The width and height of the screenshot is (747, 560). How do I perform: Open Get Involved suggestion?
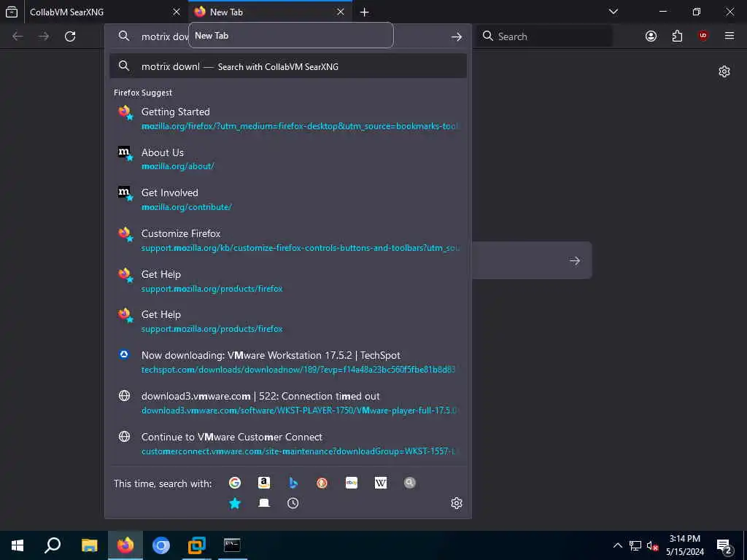coord(288,200)
